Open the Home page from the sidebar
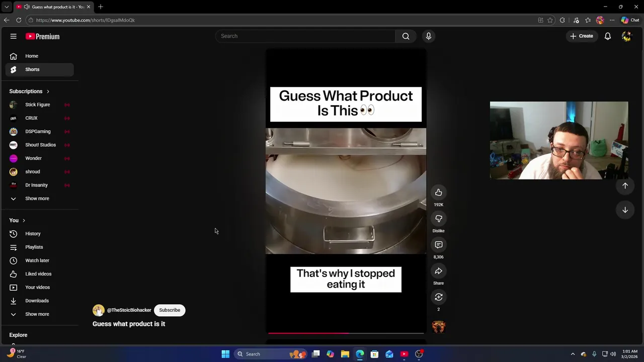The width and height of the screenshot is (644, 362). [x=40, y=56]
